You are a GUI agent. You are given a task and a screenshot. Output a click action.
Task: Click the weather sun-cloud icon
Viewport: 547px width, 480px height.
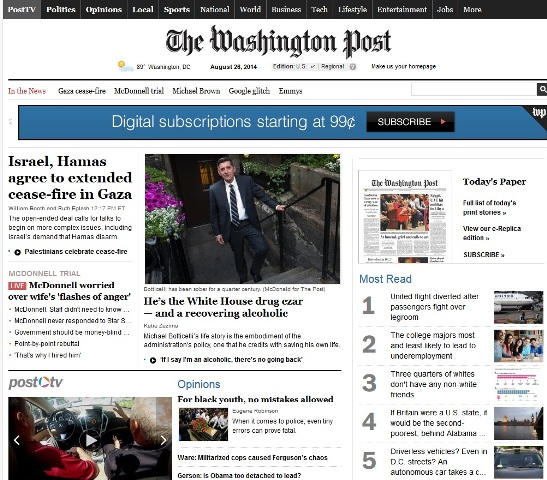tap(125, 66)
